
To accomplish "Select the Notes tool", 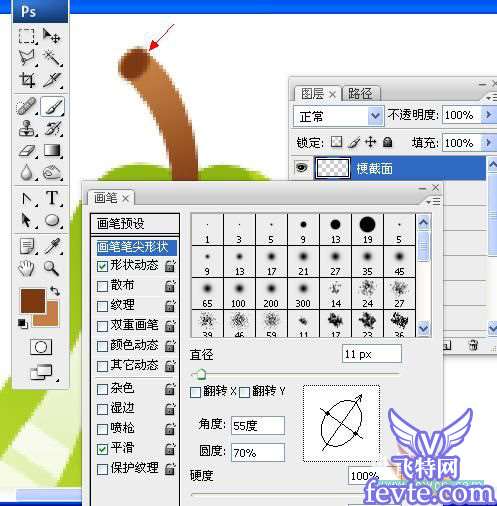I will [27, 246].
